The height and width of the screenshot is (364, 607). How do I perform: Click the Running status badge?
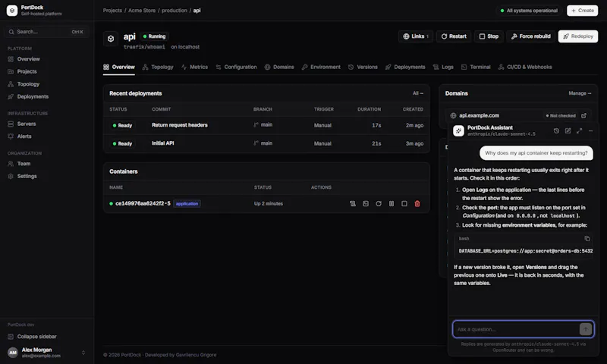pos(154,36)
